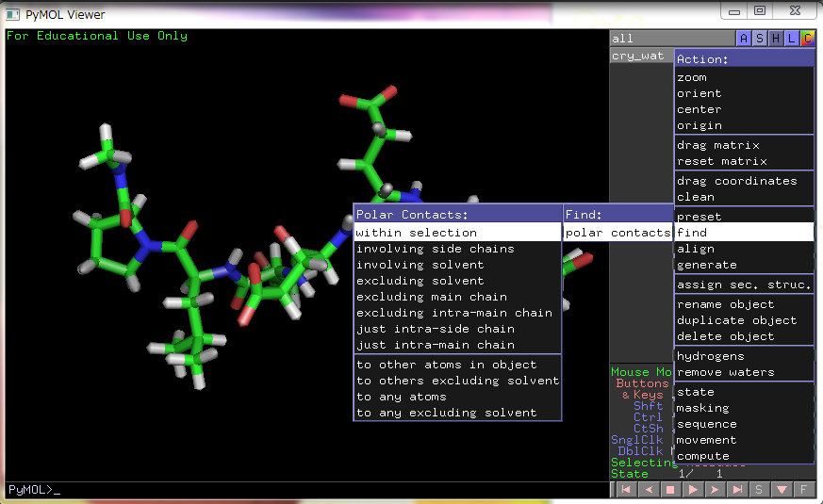Select reset matrix action
The height and width of the screenshot is (504, 823).
[744, 161]
